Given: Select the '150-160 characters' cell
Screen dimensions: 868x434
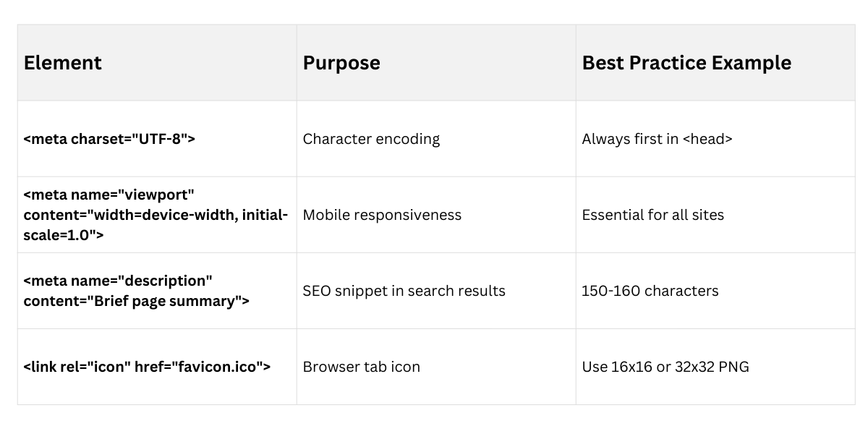Looking at the screenshot, I should 650,291.
